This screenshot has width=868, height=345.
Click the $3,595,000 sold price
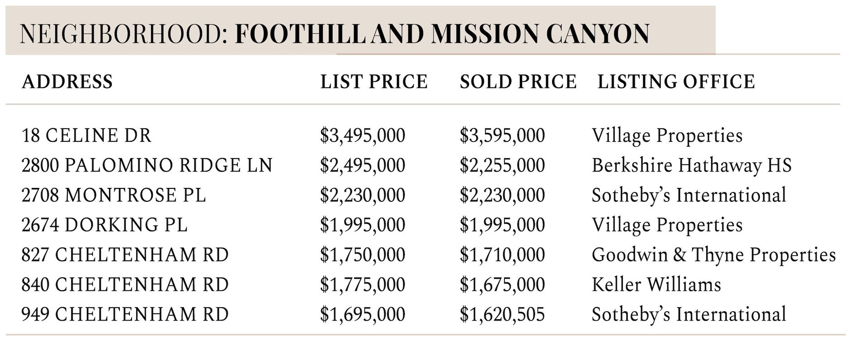[x=502, y=135]
